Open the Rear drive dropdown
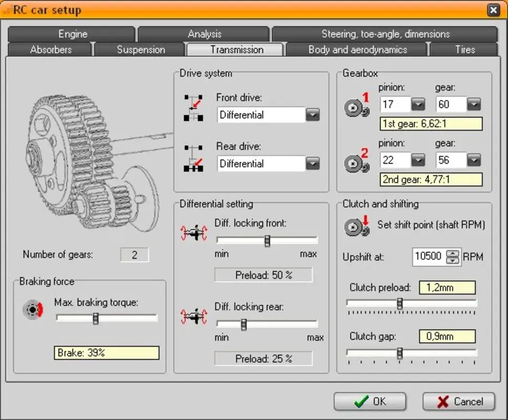The width and height of the screenshot is (508, 420). coord(312,163)
